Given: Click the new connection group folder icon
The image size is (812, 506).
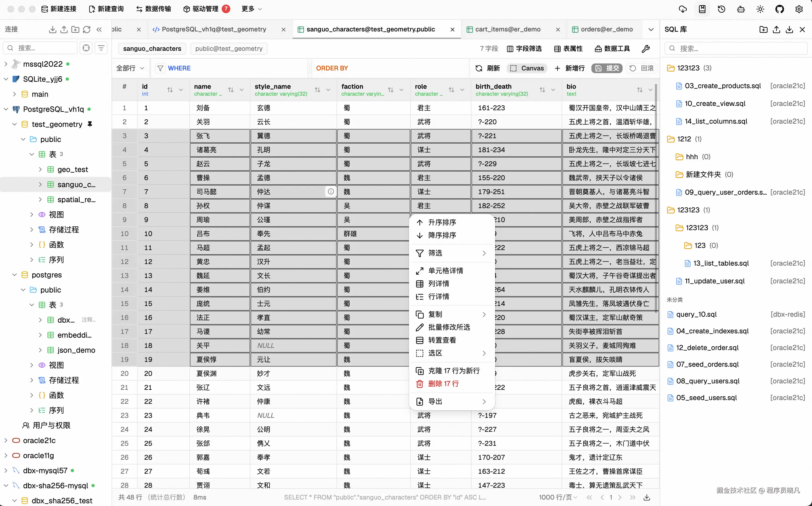Looking at the screenshot, I should click(75, 30).
